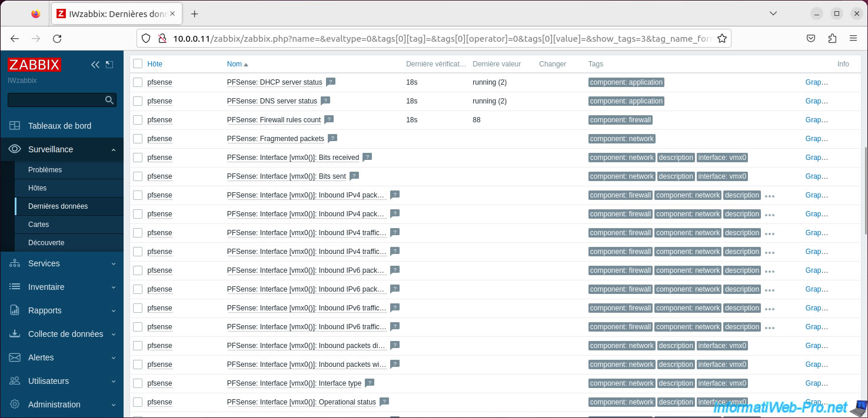Open help icon for Operational status item
This screenshot has height=418, width=868.
point(384,402)
